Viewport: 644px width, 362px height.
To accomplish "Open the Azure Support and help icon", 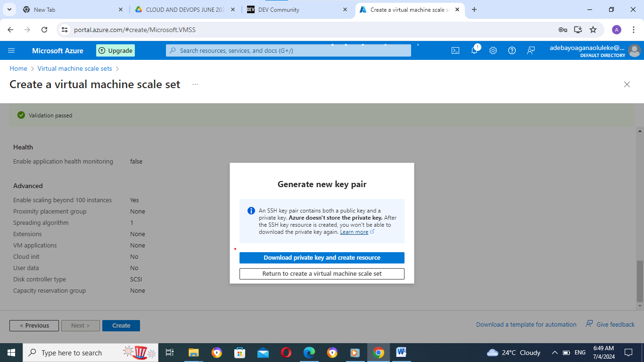I will 512,50.
